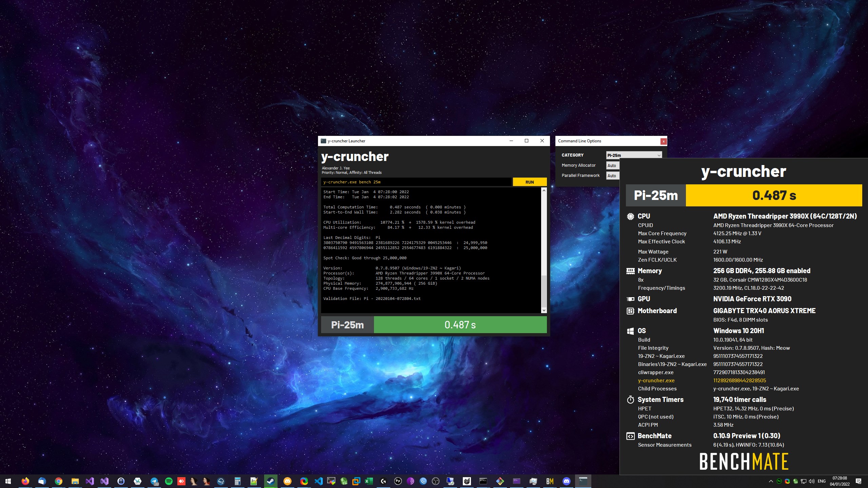Image resolution: width=868 pixels, height=488 pixels.
Task: Open Notepad++ from the taskbar
Action: click(x=254, y=481)
